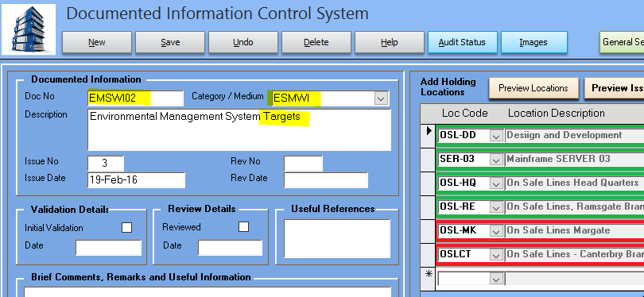This screenshot has width=644, height=297.
Task: Click the Preview Iss... button
Action: pos(615,88)
